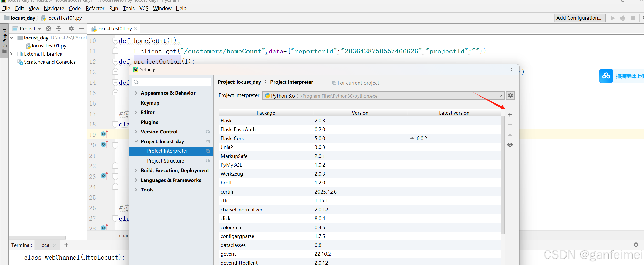
Task: Toggle show early releases eye icon
Action: tap(510, 145)
